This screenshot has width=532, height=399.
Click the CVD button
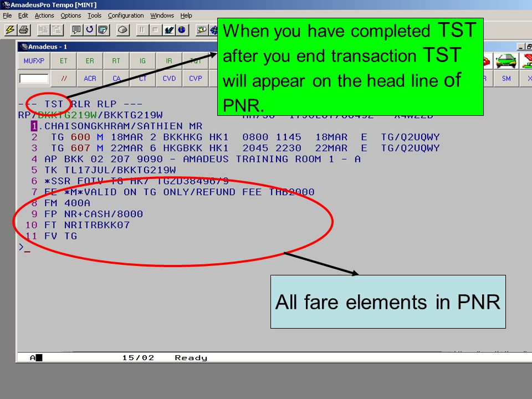[169, 79]
